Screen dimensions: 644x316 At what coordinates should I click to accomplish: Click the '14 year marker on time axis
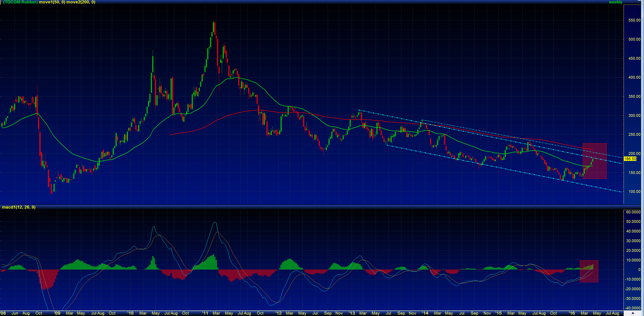point(425,313)
